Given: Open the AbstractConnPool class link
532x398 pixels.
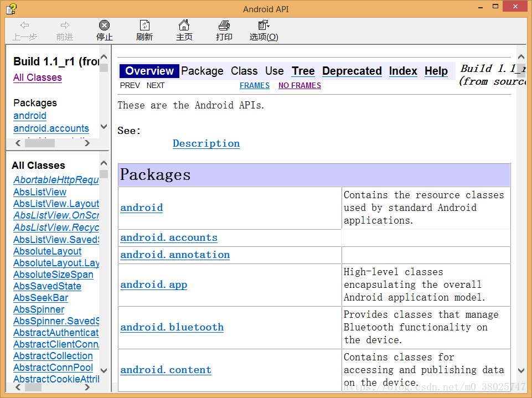Looking at the screenshot, I should pos(53,368).
